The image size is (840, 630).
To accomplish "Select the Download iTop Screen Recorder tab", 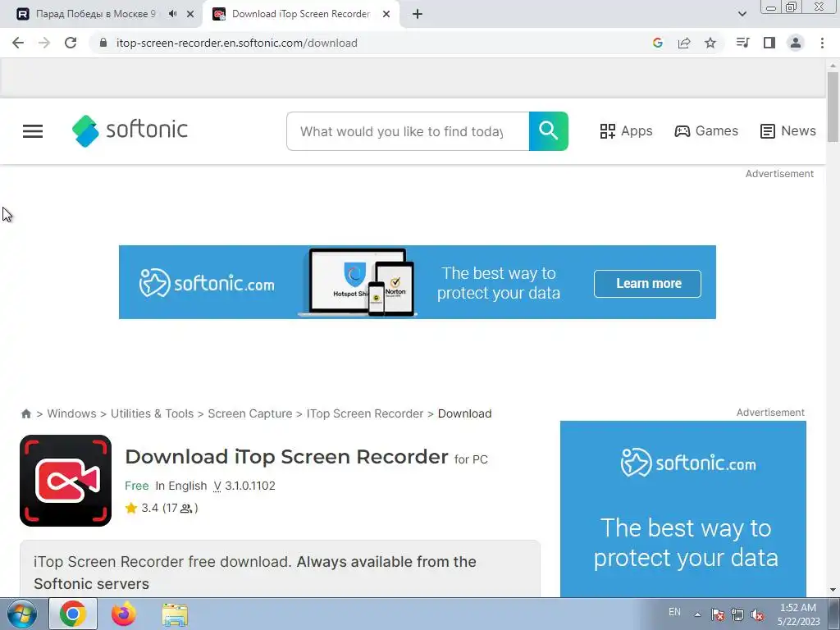I will tap(301, 14).
